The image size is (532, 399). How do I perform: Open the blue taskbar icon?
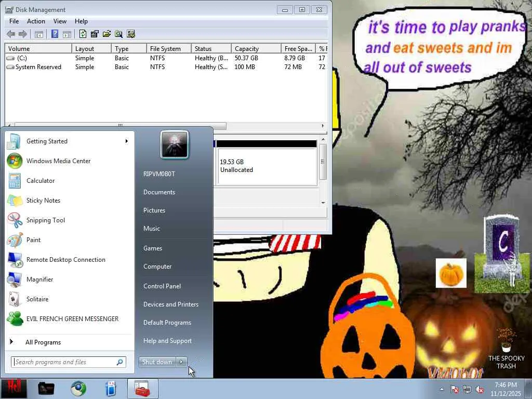(x=111, y=389)
